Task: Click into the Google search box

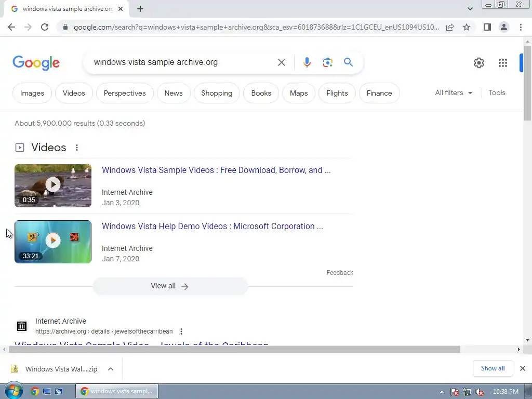Action: (183, 62)
